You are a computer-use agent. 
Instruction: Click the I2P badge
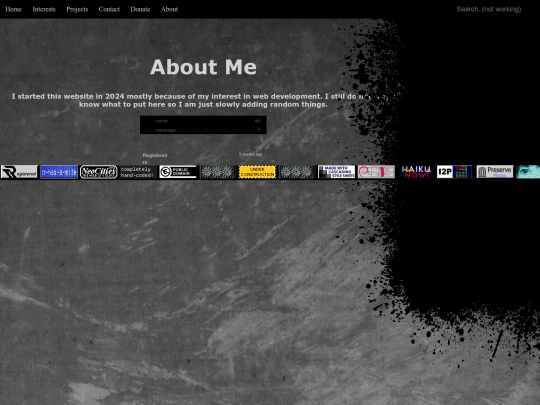click(x=455, y=172)
